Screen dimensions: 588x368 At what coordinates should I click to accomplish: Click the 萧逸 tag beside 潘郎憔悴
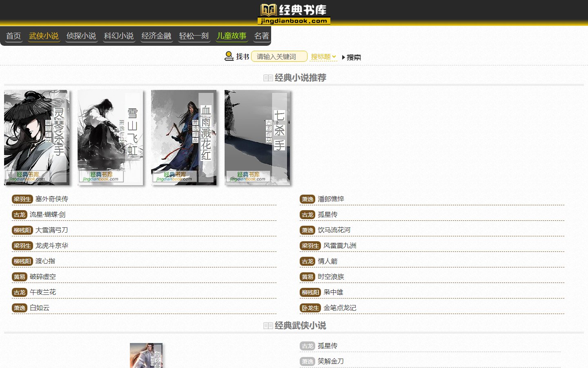(307, 199)
